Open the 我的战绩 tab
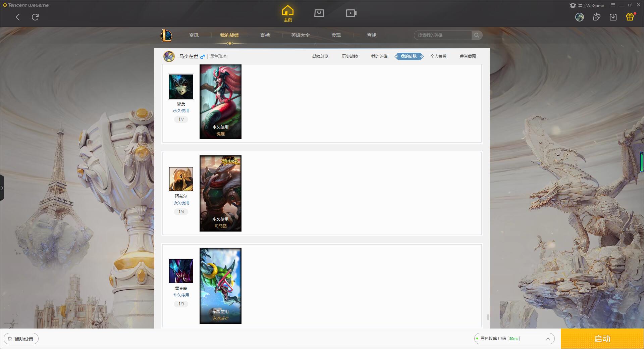The width and height of the screenshot is (644, 349). click(229, 35)
